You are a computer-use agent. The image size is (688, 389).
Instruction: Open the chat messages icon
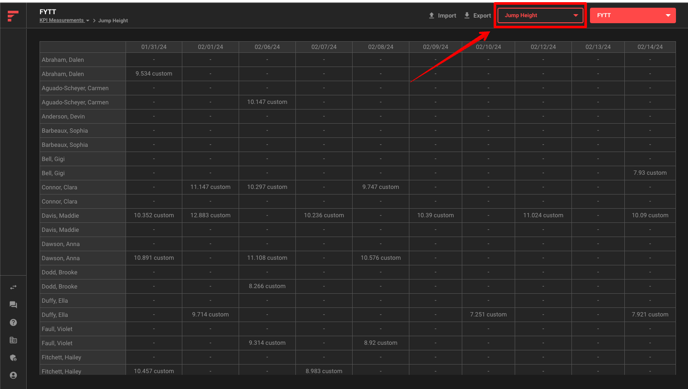coord(13,304)
